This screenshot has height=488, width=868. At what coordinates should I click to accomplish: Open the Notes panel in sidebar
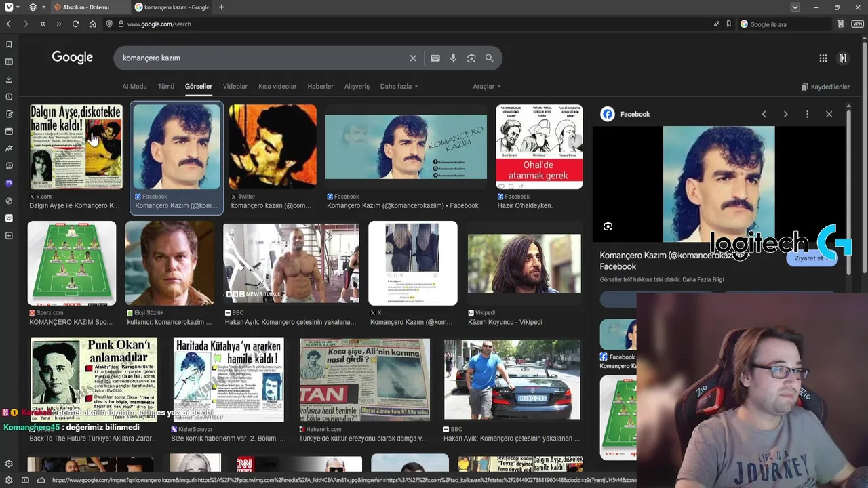9,114
